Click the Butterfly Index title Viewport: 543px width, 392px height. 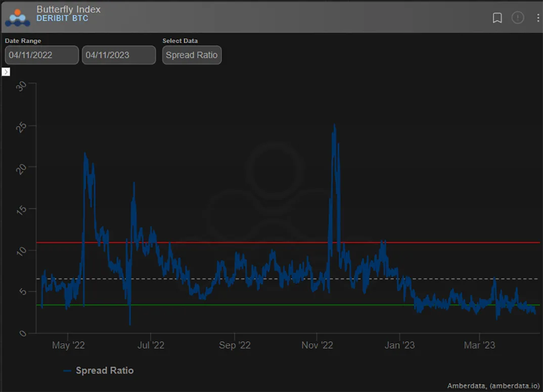point(69,9)
